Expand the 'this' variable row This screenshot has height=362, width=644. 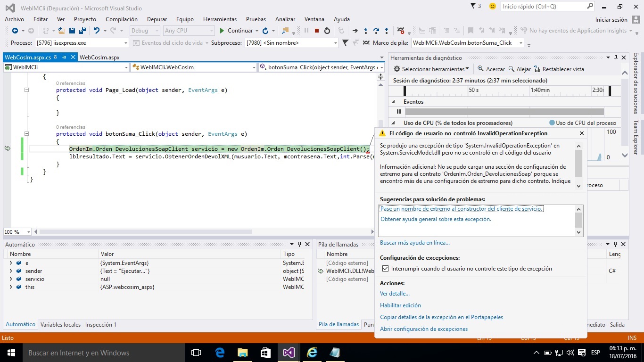(11, 287)
